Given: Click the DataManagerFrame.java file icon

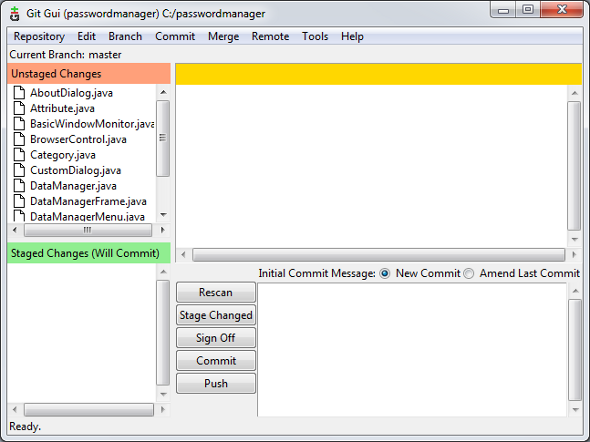Looking at the screenshot, I should click(19, 201).
